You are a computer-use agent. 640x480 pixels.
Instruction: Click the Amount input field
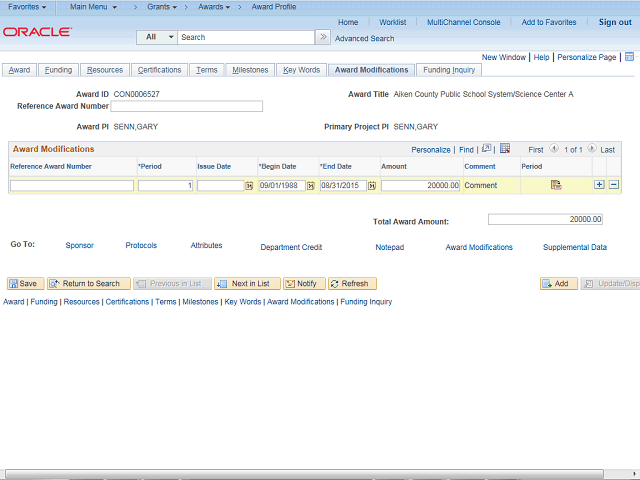coord(420,186)
